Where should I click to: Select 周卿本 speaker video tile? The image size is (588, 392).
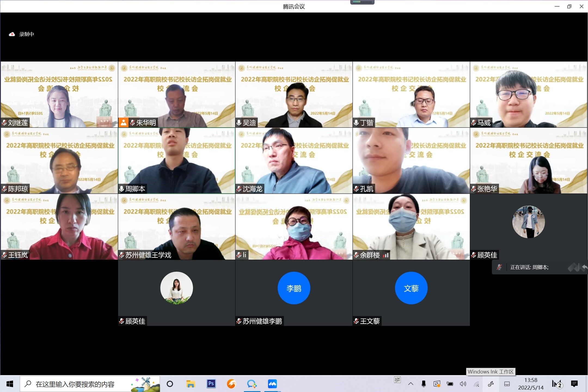pos(176,161)
